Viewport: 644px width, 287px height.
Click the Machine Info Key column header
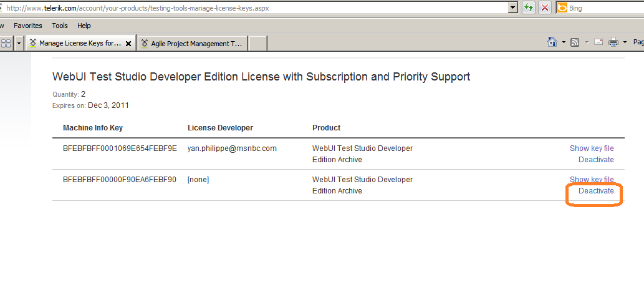click(93, 128)
